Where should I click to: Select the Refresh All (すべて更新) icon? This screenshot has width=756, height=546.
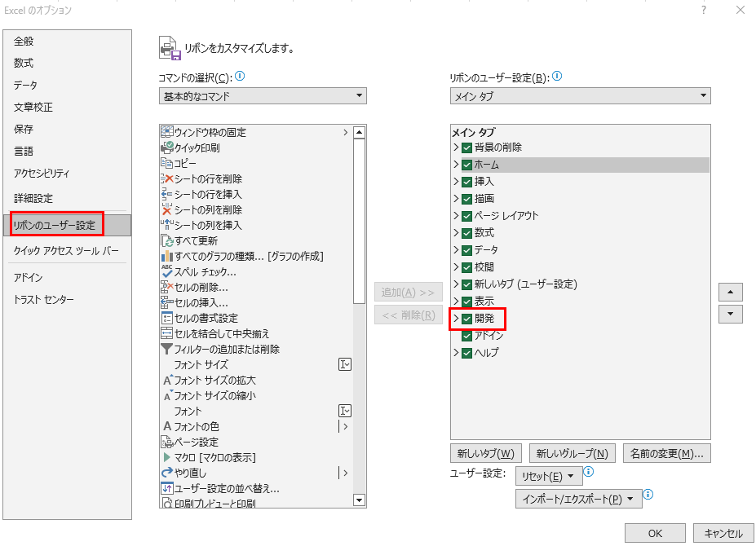[x=167, y=240]
